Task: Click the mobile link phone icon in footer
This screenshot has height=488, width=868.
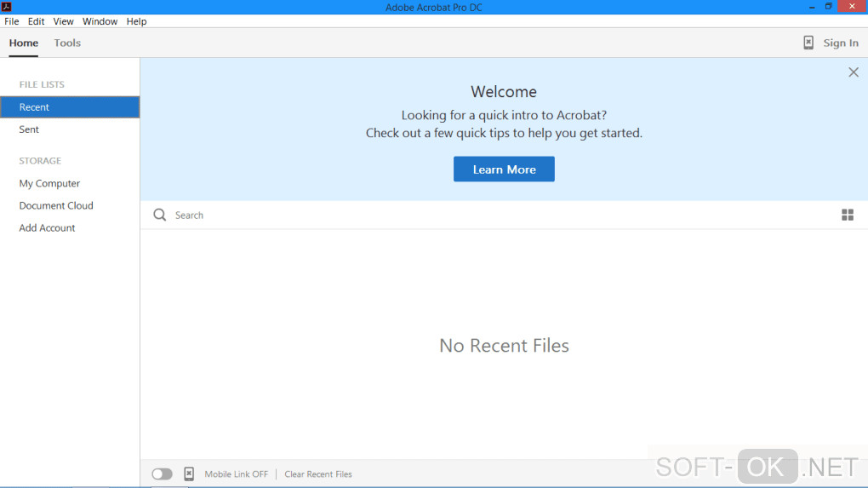Action: coord(189,474)
